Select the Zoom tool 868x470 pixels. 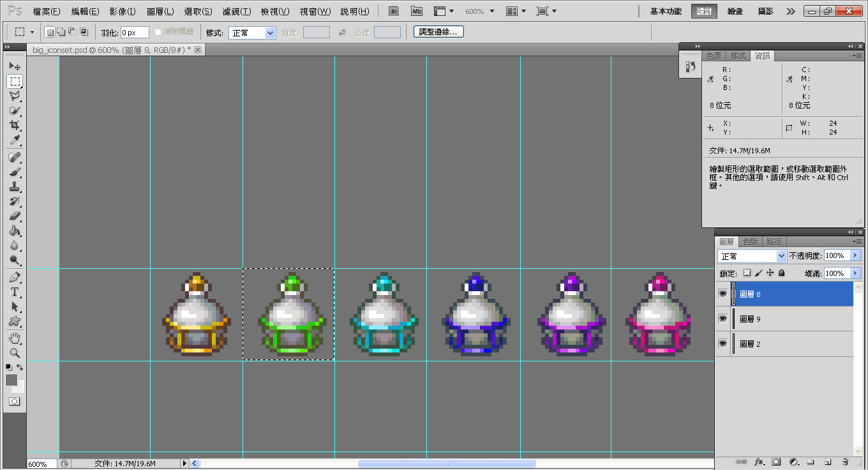[x=15, y=352]
